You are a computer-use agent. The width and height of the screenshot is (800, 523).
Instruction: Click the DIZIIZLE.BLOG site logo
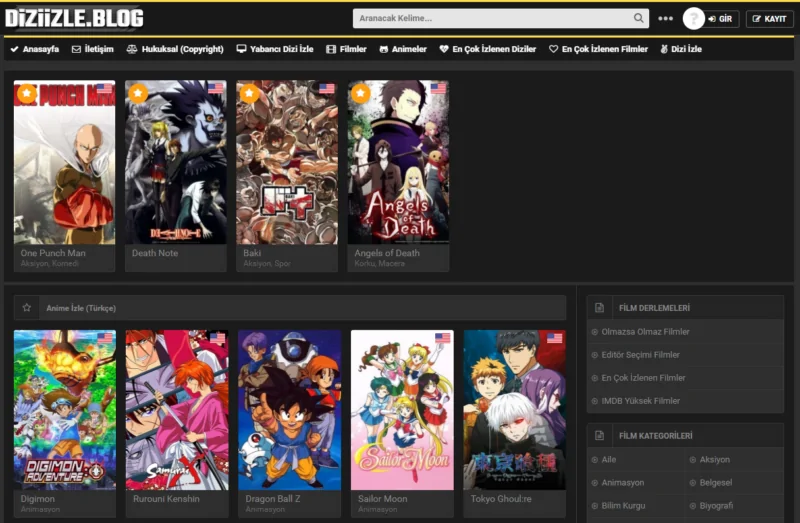74,18
